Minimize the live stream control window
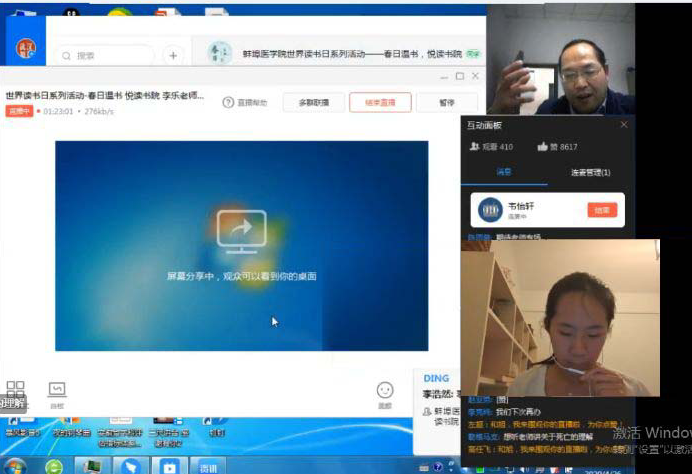Screen dimensions: 692x474 [x=444, y=76]
